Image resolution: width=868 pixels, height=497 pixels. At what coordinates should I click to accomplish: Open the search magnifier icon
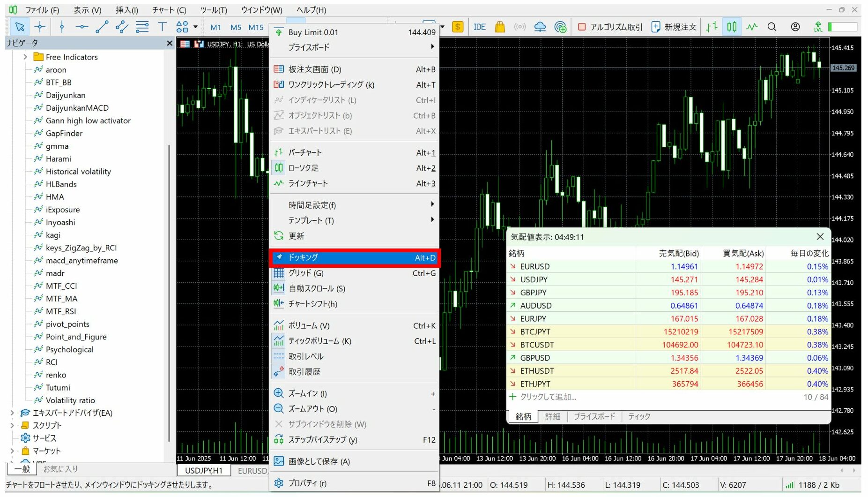772,27
